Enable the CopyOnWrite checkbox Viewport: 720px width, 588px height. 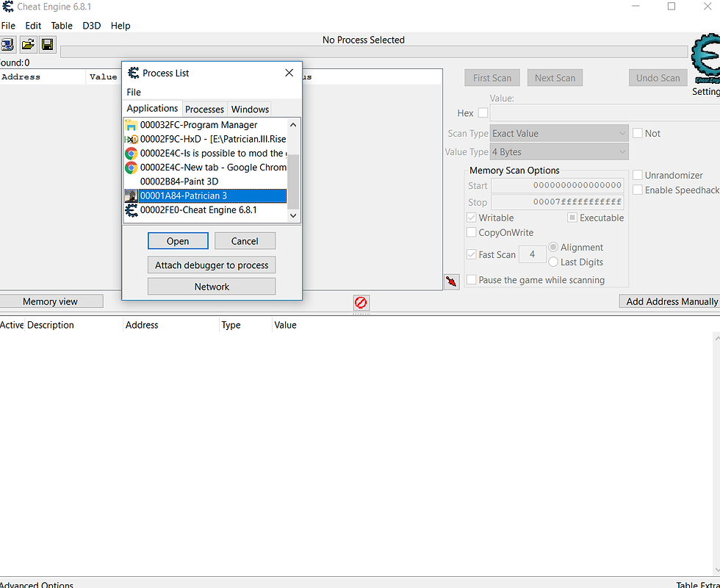471,232
